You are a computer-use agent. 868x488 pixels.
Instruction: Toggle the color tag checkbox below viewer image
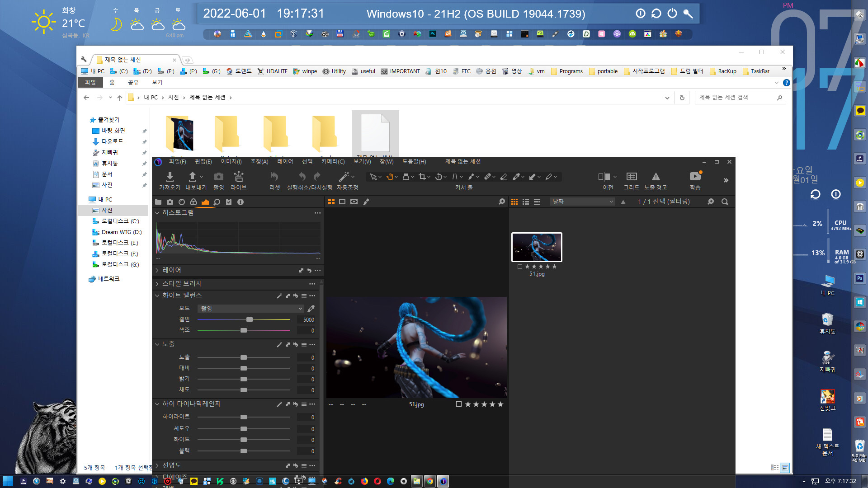459,404
